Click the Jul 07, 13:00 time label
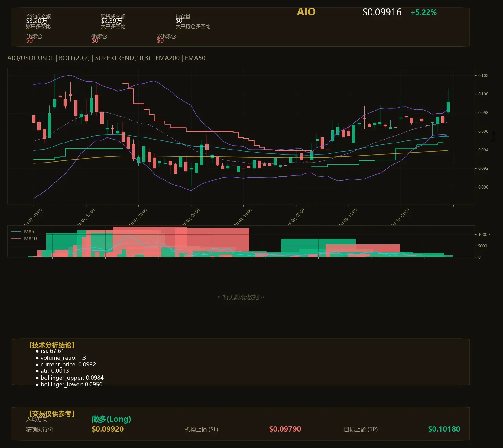Screen dimensions: 503x448 tap(86, 218)
